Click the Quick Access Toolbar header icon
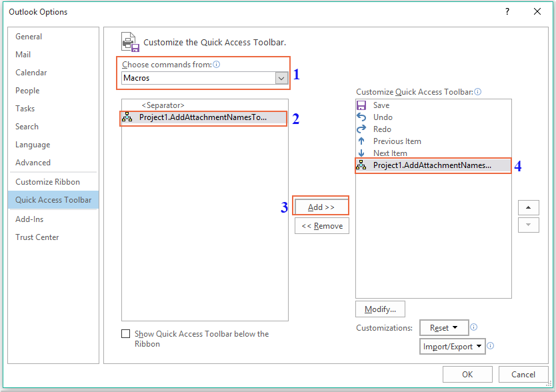Screen dimensions: 556x392 [129, 41]
